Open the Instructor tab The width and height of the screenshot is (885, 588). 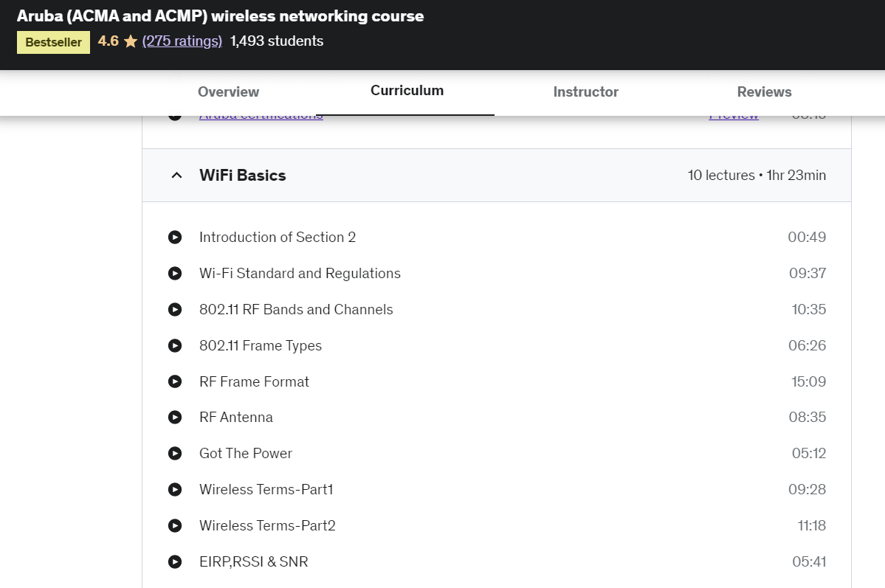tap(586, 92)
